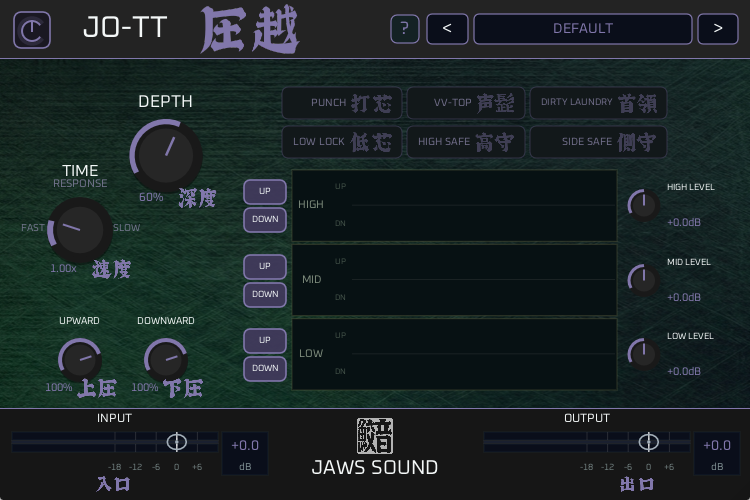
Task: Click the LOW LEVEL +0.0dB value
Action: pos(684,371)
